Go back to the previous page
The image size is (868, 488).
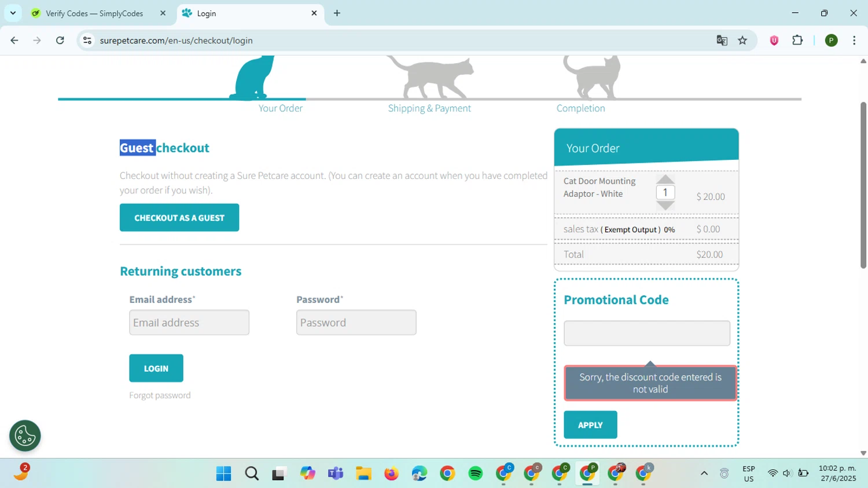(14, 41)
